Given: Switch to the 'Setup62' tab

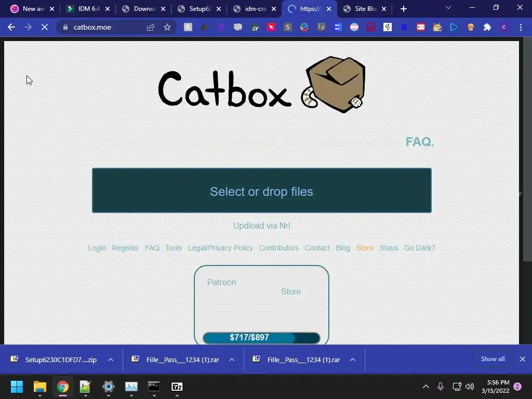Looking at the screenshot, I should click(x=200, y=9).
